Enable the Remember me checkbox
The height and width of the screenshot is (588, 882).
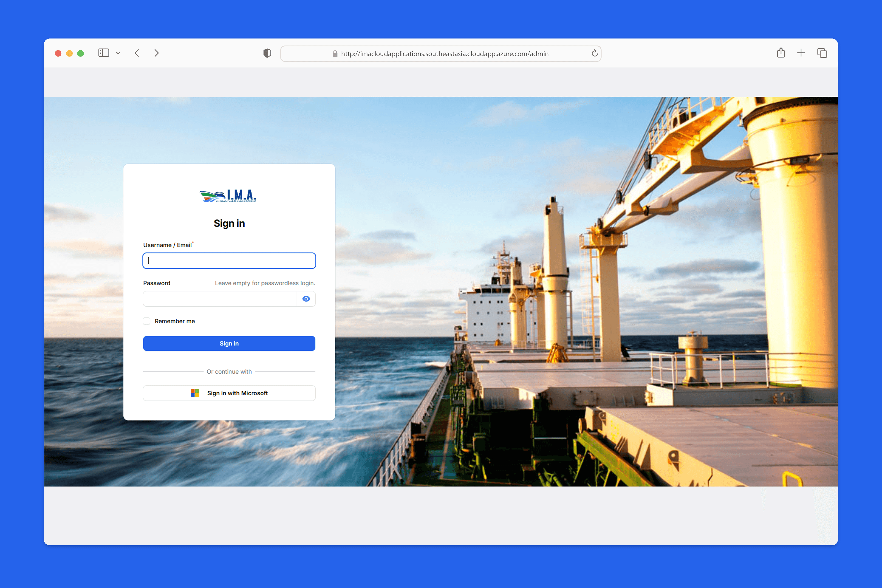click(147, 321)
